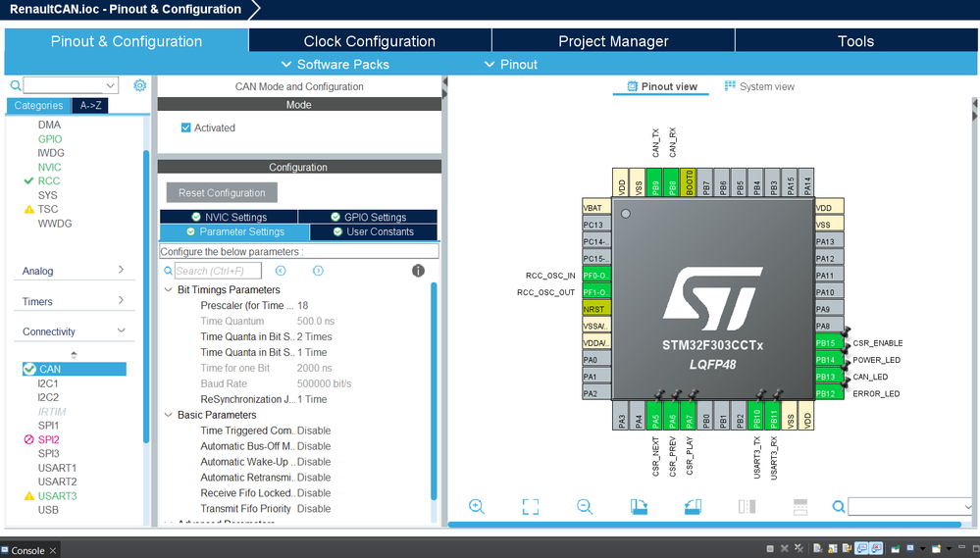Click the console terminate square icon

(770, 548)
